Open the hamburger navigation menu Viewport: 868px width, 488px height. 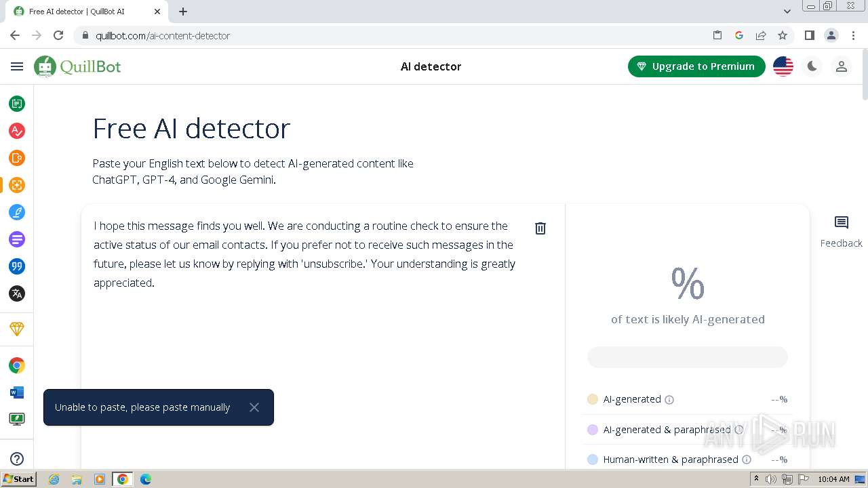(17, 66)
